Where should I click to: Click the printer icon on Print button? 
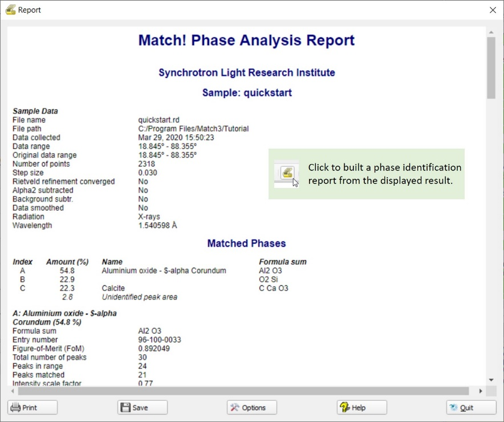[15, 408]
